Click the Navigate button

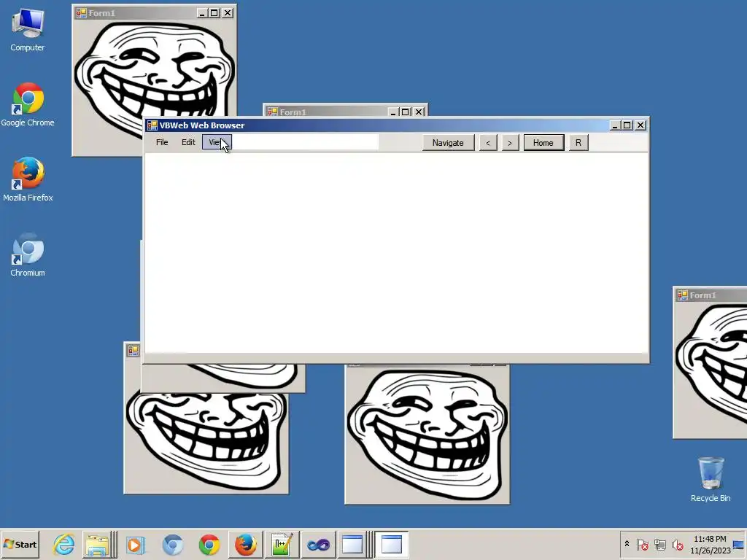tap(448, 143)
